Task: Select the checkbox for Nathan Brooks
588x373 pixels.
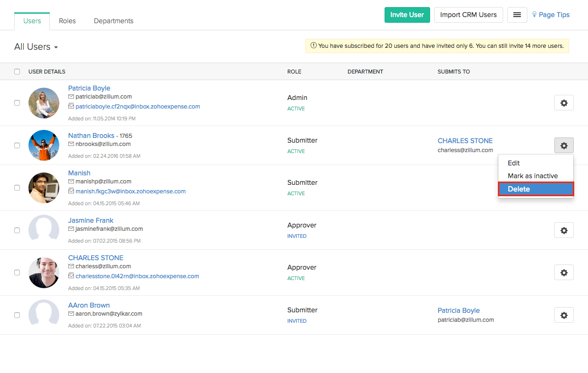Action: [17, 146]
